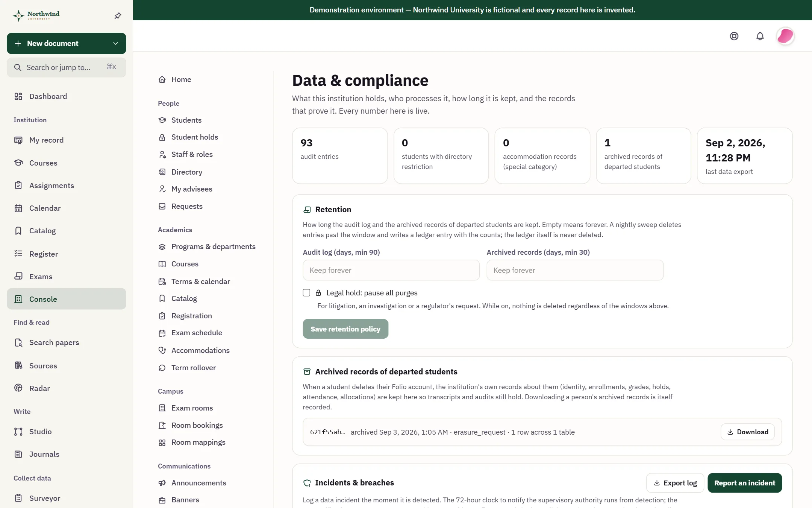Click the Search papers icon
The width and height of the screenshot is (812, 508).
(18, 342)
